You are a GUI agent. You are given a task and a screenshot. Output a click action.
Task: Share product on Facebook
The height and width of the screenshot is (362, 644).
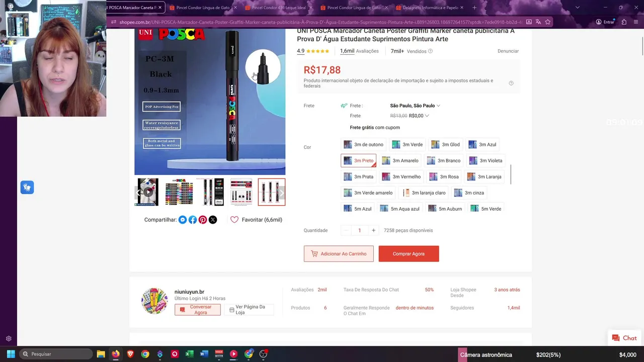[193, 220]
